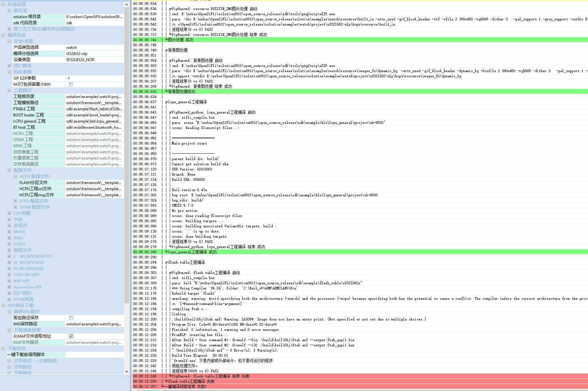Viewport: 588px width, 391px height.
Task: Click the property panel scroll-up arrow
Action: (x=126, y=5)
